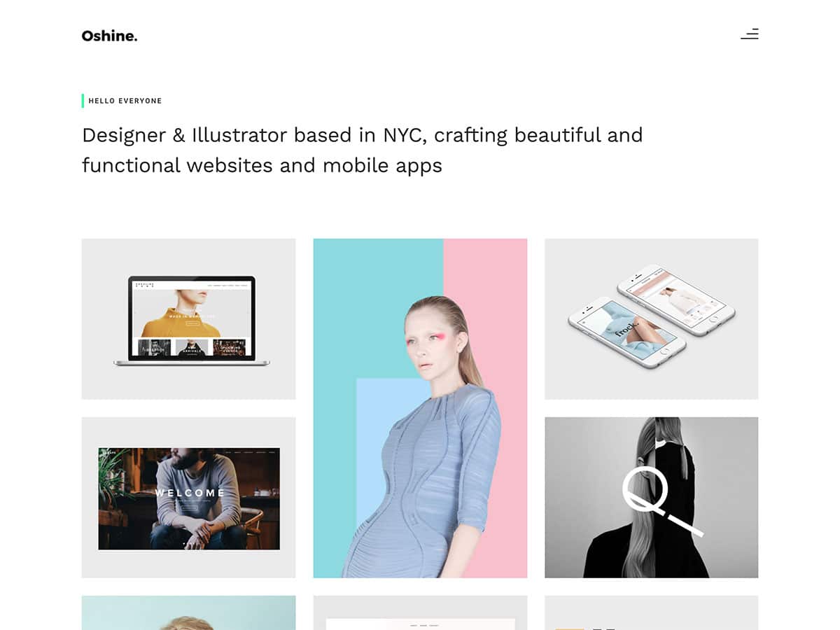Viewport: 840px width, 630px height.
Task: Select the upper iPhone mockup
Action: coord(676,300)
